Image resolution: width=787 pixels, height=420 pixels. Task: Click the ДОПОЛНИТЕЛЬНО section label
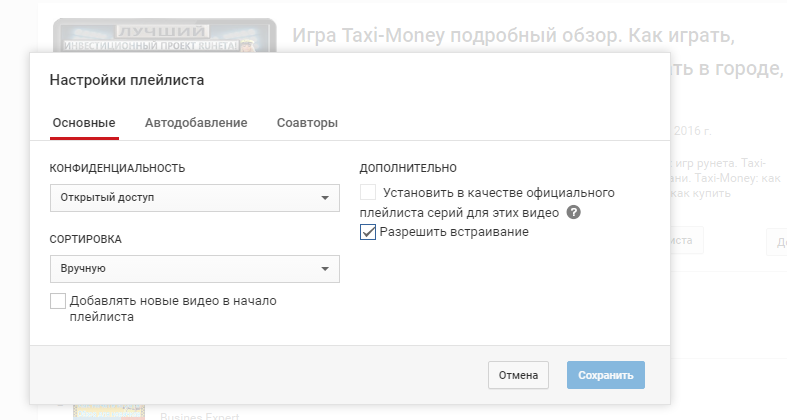408,168
